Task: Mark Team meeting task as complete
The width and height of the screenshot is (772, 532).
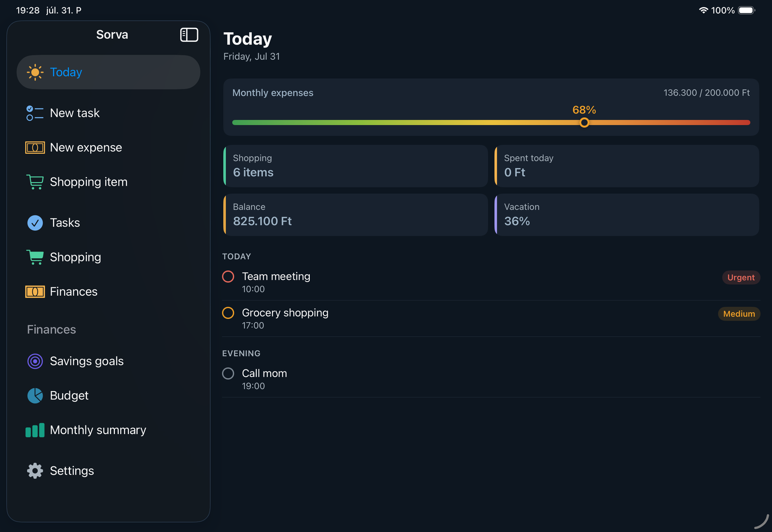Action: pyautogui.click(x=228, y=276)
